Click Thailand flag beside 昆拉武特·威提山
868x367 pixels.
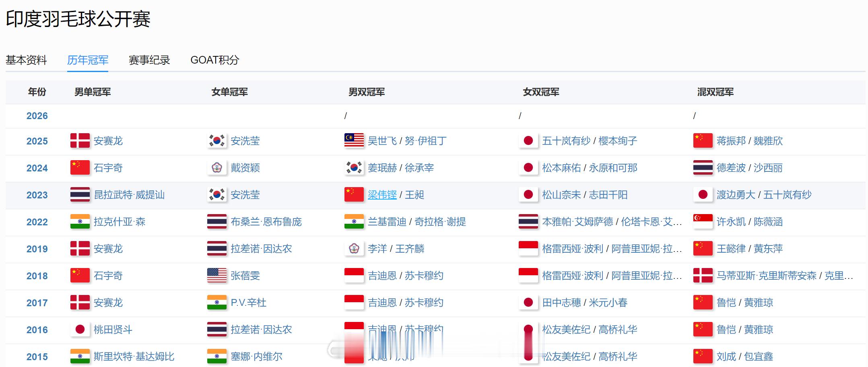coord(80,195)
